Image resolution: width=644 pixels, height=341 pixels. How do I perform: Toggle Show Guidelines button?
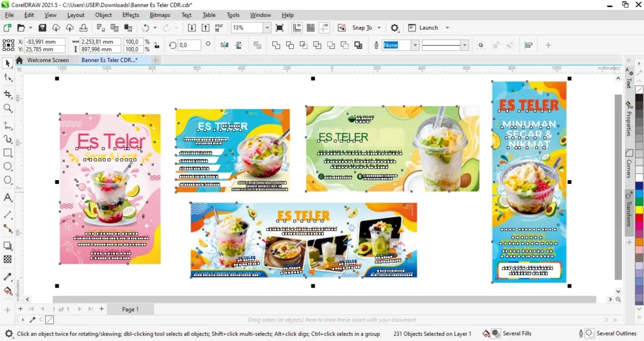click(x=325, y=28)
